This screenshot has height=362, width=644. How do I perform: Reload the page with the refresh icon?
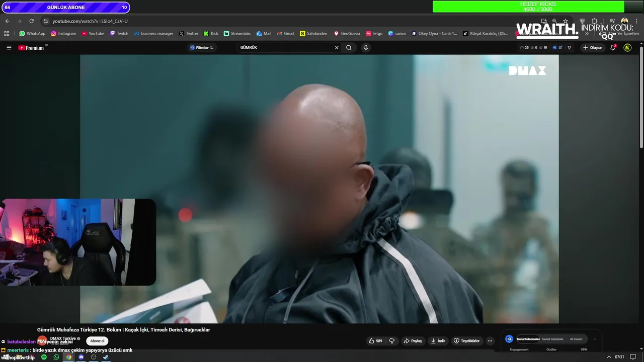pos(31,21)
